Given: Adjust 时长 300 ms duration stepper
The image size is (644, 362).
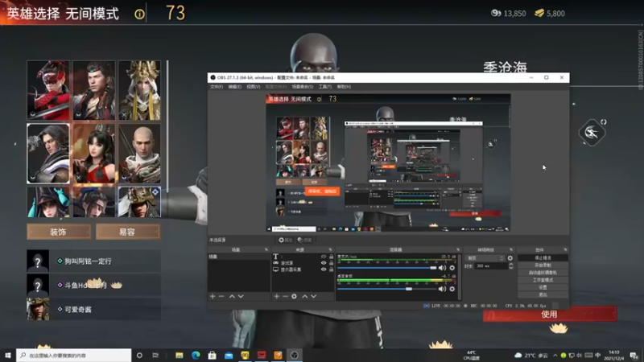Looking at the screenshot, I should pyautogui.click(x=511, y=266).
